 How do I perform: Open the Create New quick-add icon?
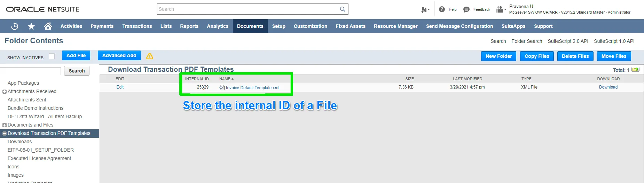click(425, 9)
